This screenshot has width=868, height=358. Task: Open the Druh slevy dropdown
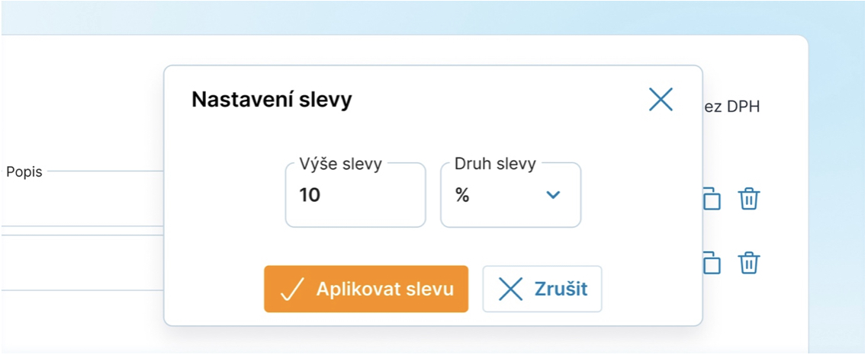point(510,196)
